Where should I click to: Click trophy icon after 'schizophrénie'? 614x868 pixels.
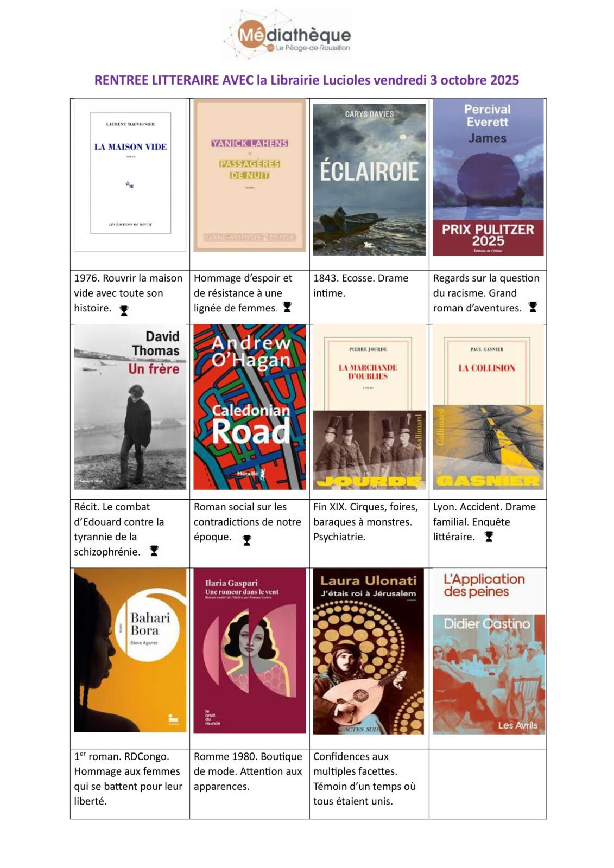[154, 551]
